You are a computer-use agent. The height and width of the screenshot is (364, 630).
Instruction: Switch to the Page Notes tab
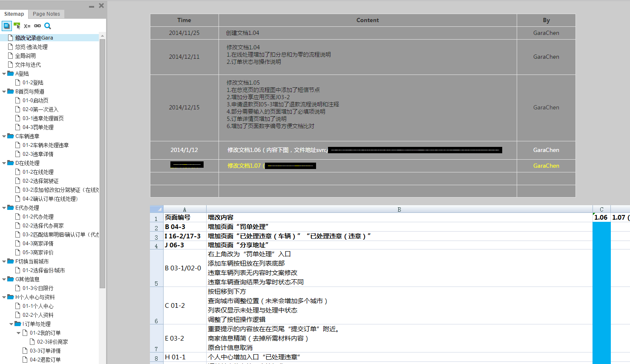coord(46,14)
